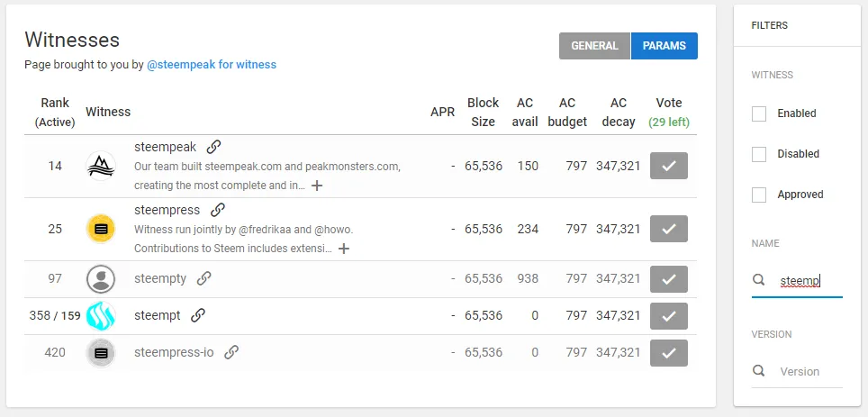868x417 pixels.
Task: Check the Approved witness filter
Action: 759,195
